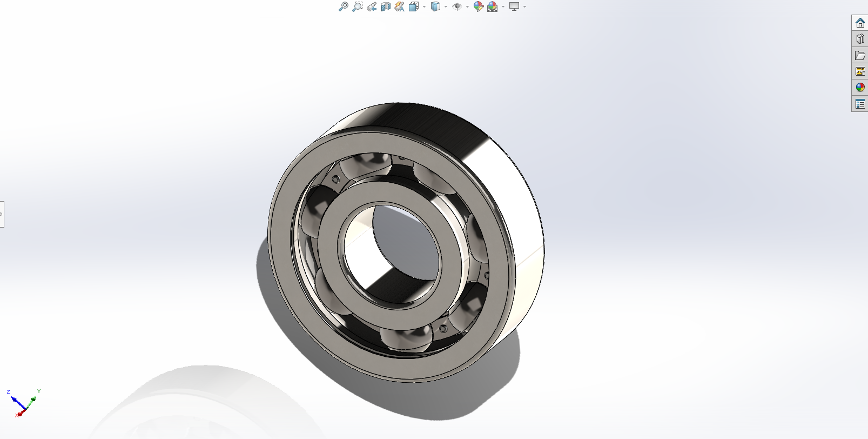Click the Apply Scene icon

coord(492,6)
